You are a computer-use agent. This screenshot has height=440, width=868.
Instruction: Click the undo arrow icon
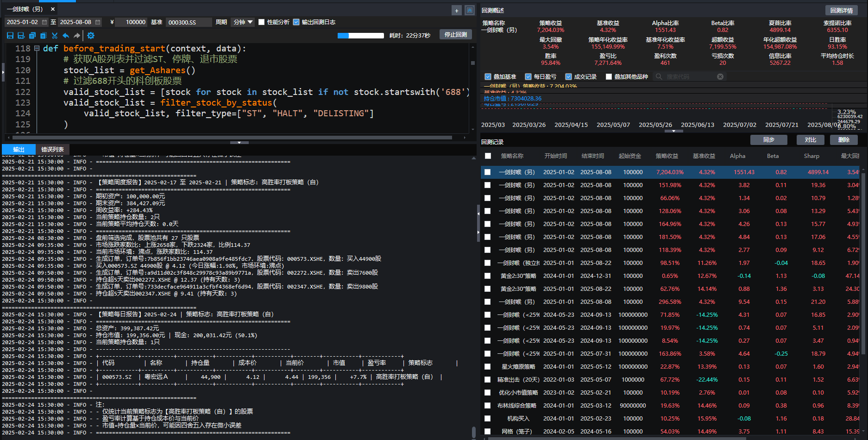(x=66, y=36)
